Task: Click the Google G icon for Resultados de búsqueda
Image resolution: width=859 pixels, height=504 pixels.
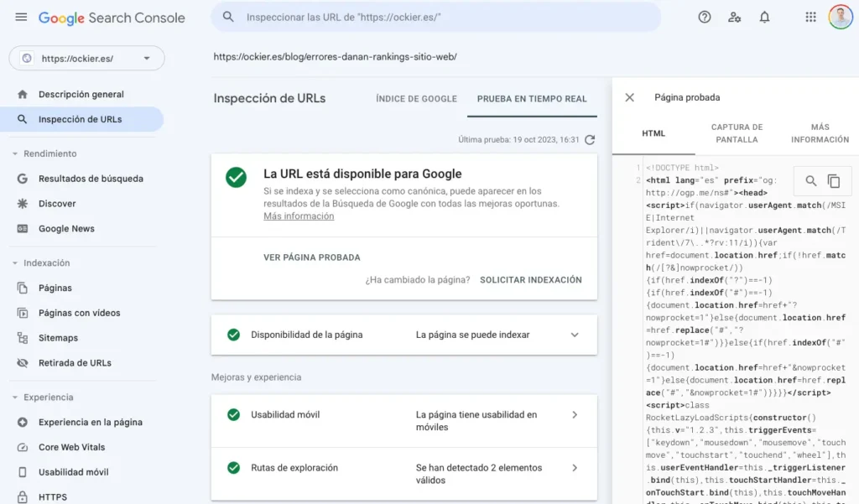Action: click(x=23, y=179)
